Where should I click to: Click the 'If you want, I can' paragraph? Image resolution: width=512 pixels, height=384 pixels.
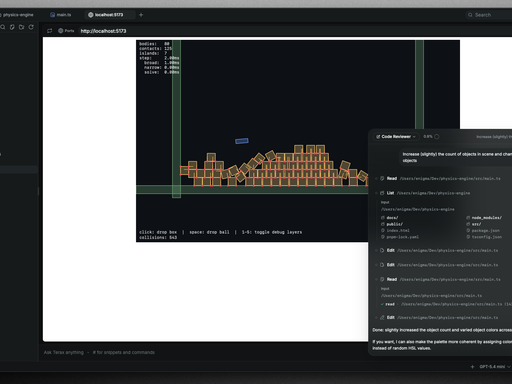pyautogui.click(x=442, y=345)
